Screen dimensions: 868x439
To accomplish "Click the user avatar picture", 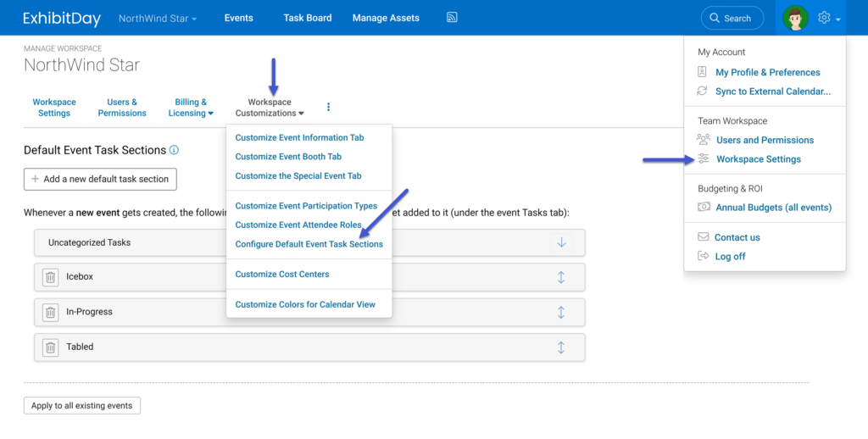I will [795, 19].
